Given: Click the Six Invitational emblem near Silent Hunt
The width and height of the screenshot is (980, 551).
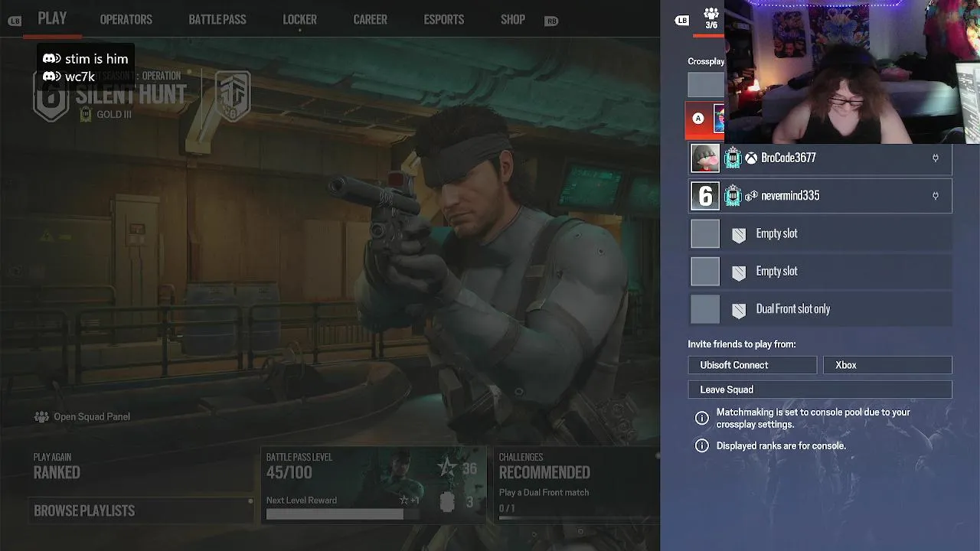Looking at the screenshot, I should 232,96.
